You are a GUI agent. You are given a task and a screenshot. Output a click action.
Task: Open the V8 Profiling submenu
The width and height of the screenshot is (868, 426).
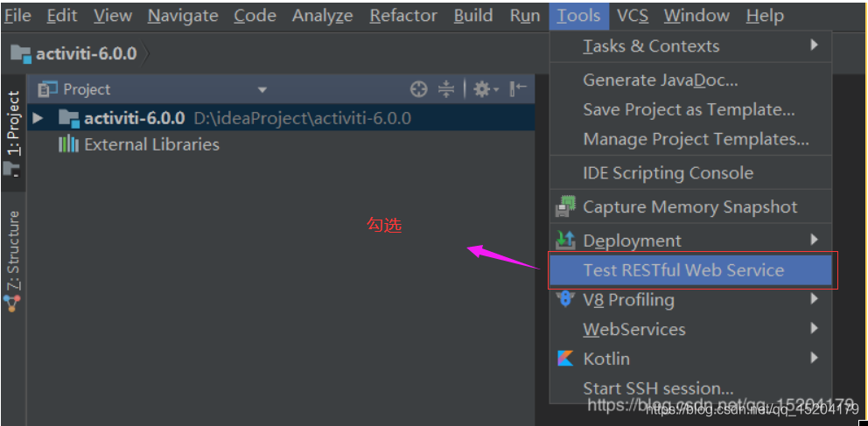click(x=690, y=300)
